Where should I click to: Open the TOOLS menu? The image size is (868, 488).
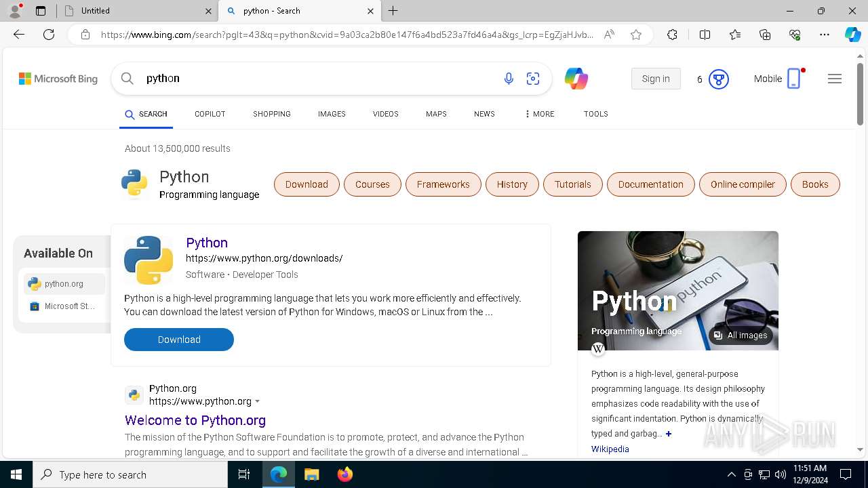coord(596,114)
